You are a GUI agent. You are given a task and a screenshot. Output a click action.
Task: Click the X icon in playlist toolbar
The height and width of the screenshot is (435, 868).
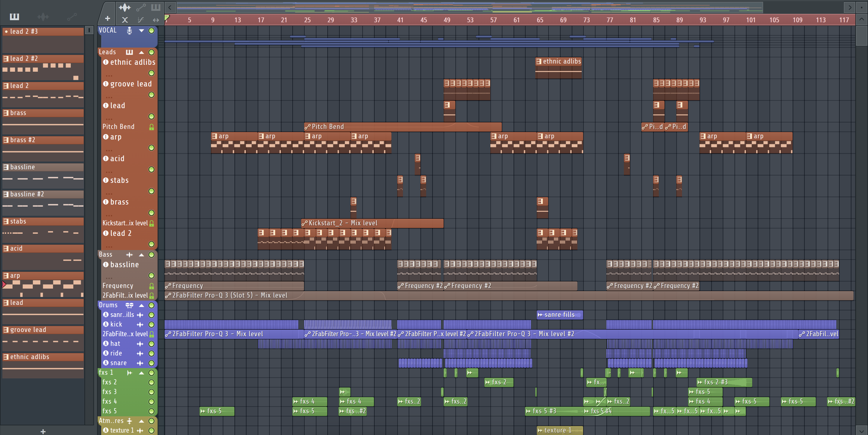click(125, 20)
